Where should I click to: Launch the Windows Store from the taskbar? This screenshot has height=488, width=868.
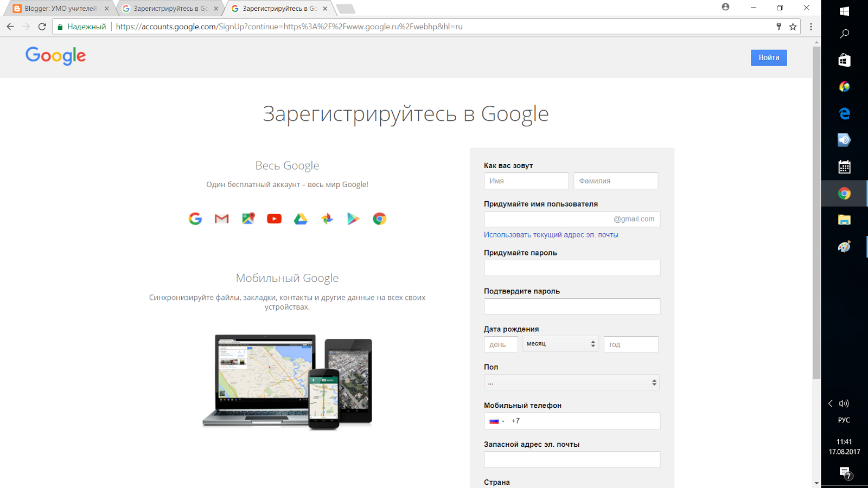[844, 60]
